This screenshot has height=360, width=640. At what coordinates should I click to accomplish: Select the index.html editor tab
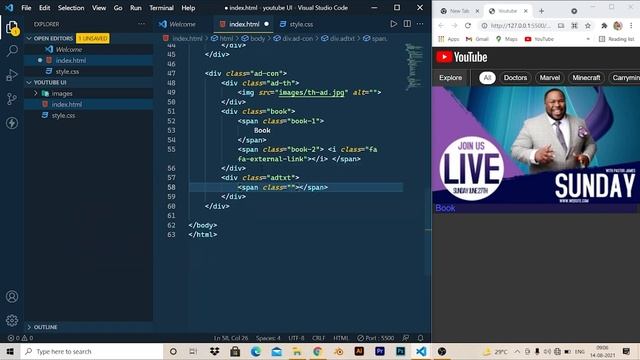(x=244, y=24)
